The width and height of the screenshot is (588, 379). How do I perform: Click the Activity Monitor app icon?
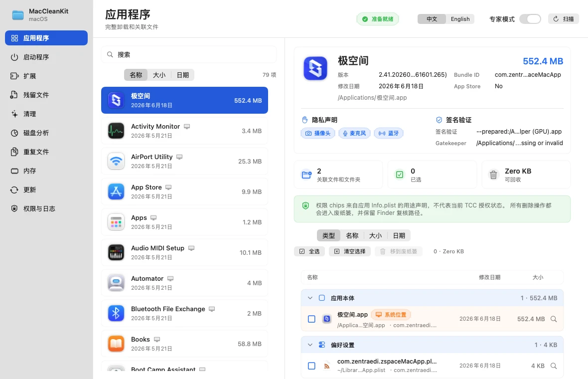pos(116,131)
